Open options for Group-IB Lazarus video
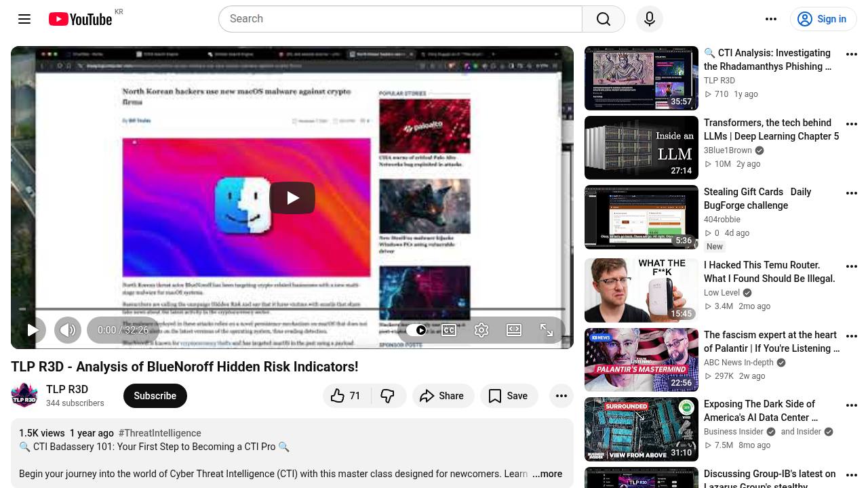 (852, 475)
